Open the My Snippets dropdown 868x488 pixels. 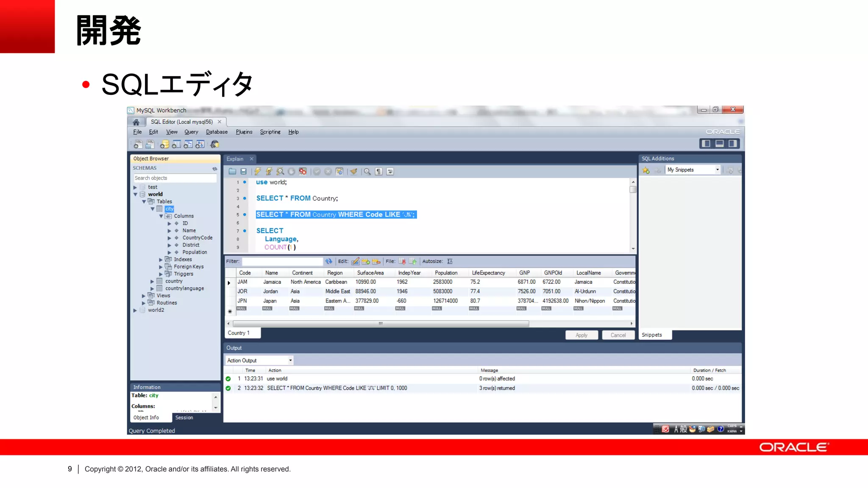pos(693,170)
